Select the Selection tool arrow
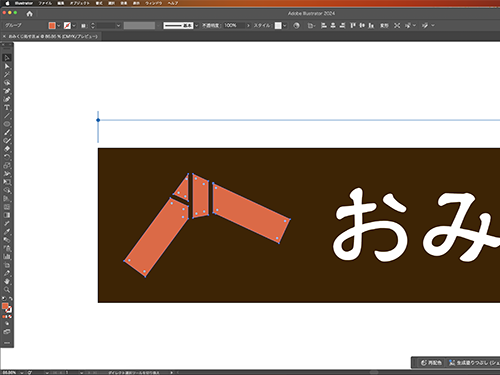Screen dimensions: 500x375 click(x=7, y=58)
